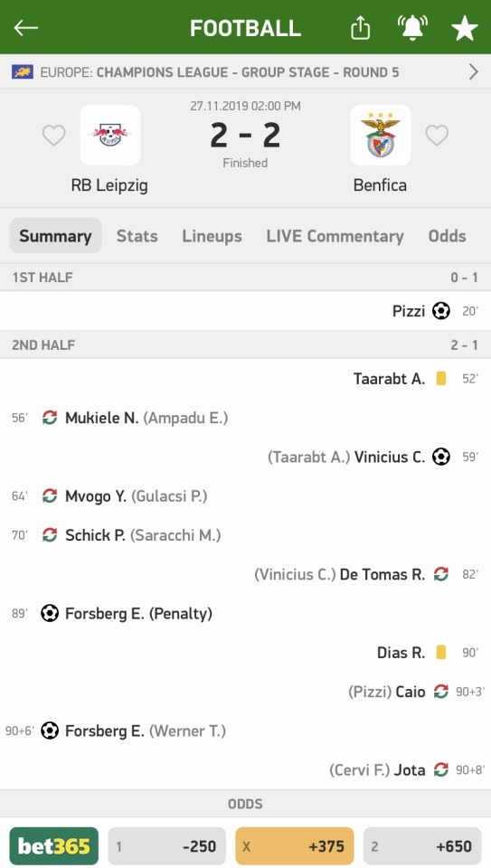Expand Champions League chevron arrow

point(473,72)
